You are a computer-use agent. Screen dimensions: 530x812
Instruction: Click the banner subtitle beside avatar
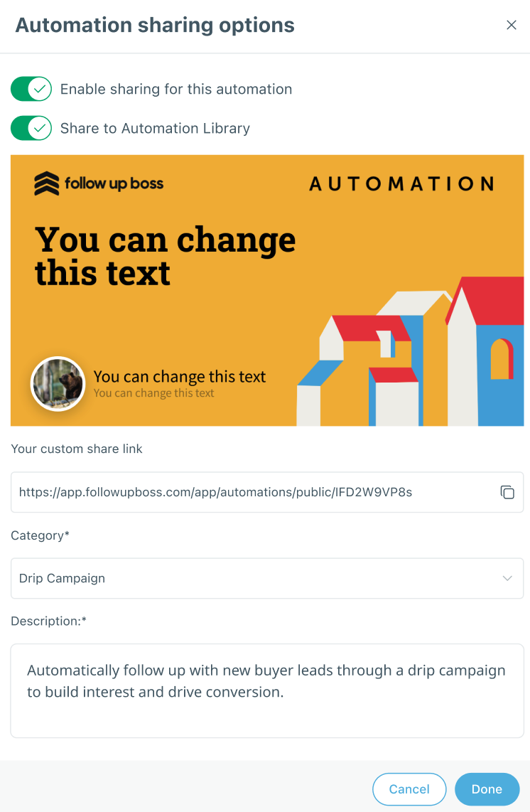[x=180, y=377]
